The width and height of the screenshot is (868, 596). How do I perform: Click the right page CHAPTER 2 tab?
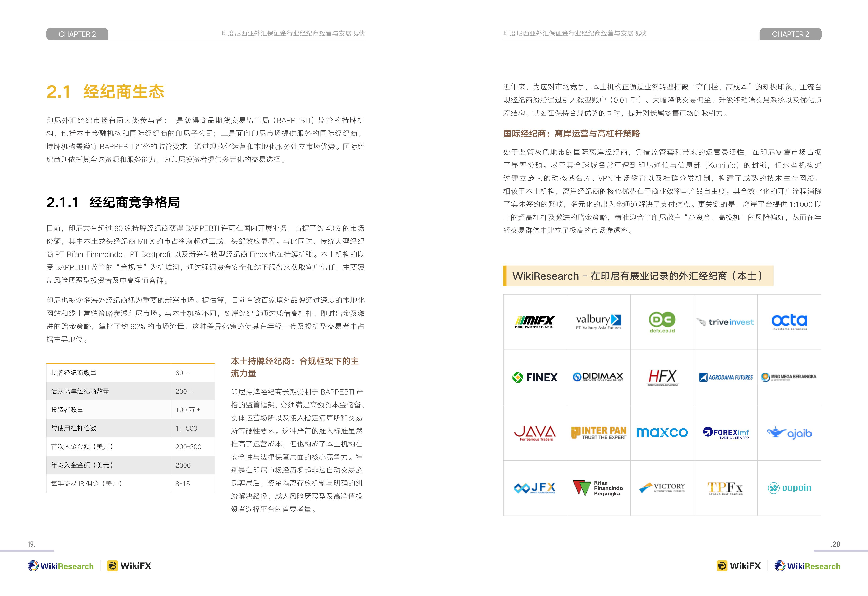(790, 34)
